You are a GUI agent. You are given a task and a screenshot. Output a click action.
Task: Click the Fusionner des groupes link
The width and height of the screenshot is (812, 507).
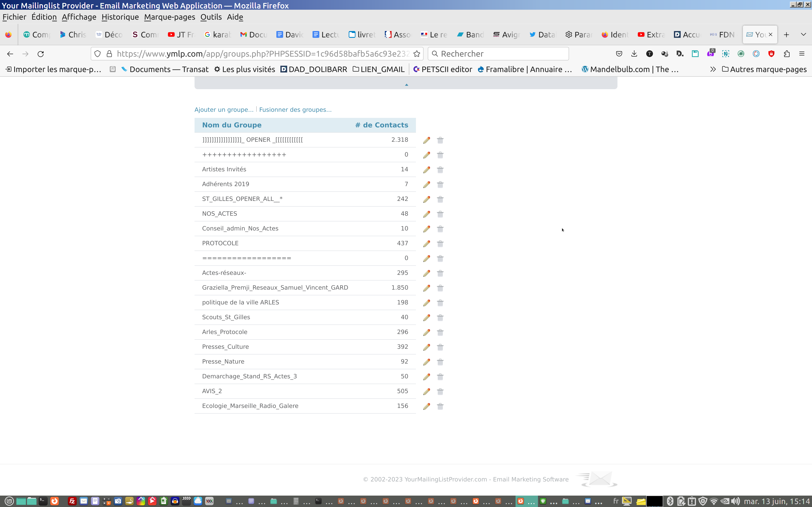coord(295,110)
